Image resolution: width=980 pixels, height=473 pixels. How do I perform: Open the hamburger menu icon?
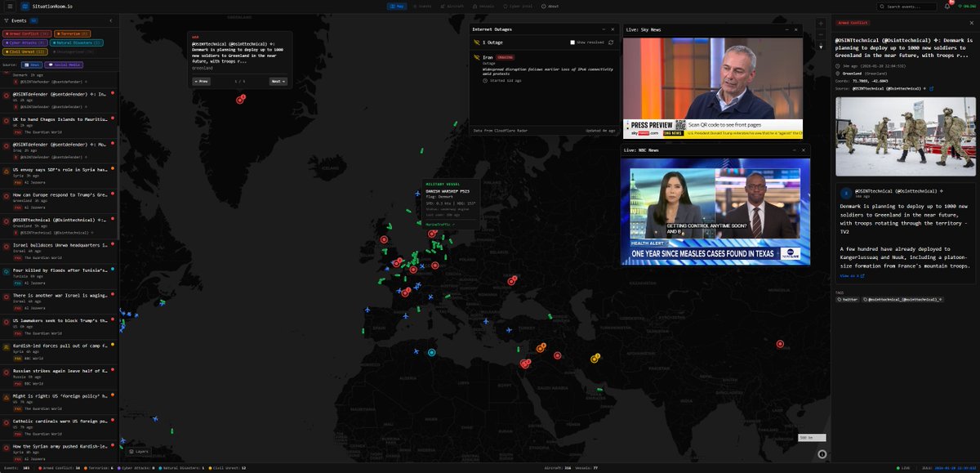(x=8, y=6)
